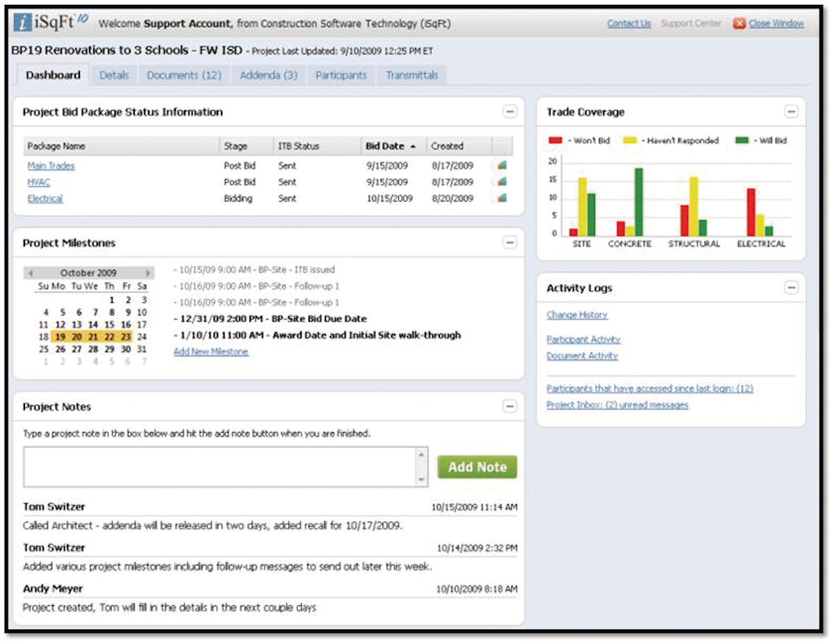This screenshot has width=834, height=644.
Task: Open the Addenda (3) tab
Action: pyautogui.click(x=268, y=75)
